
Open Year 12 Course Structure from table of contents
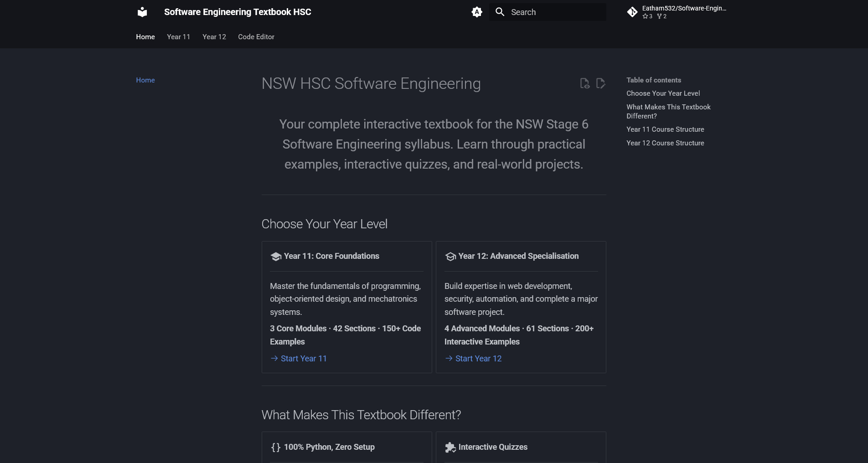pyautogui.click(x=665, y=143)
